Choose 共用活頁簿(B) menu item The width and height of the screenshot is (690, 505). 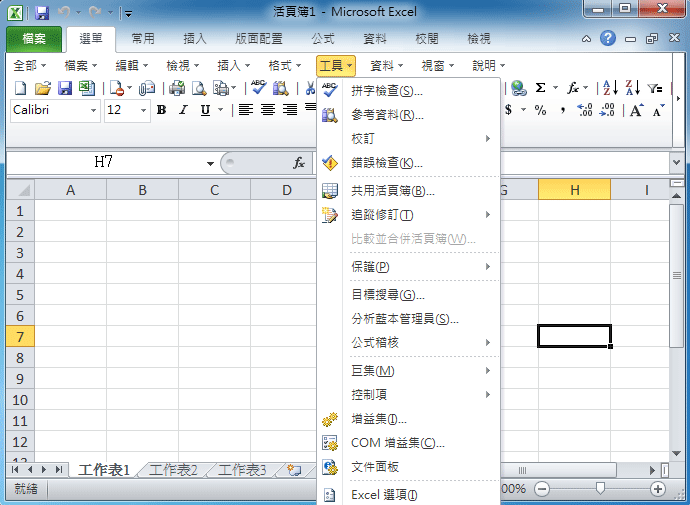coord(408,191)
